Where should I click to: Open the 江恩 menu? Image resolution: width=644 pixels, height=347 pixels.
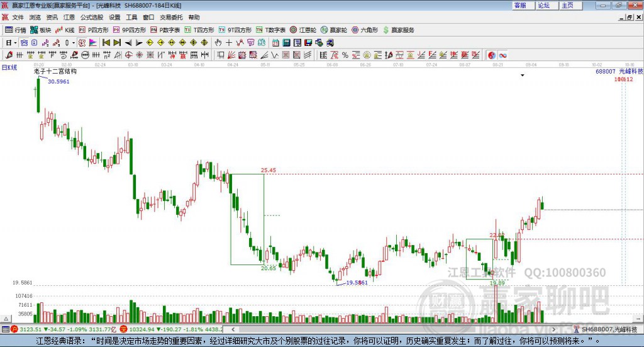click(69, 17)
